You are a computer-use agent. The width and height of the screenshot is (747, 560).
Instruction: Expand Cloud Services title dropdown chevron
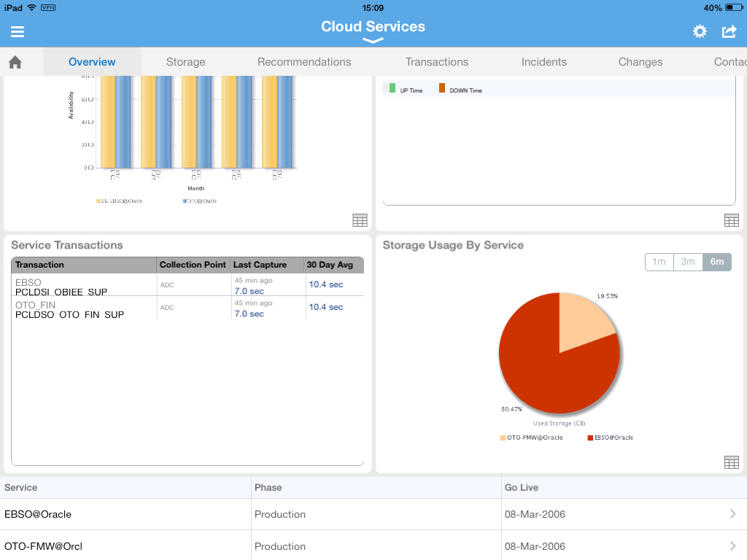pyautogui.click(x=373, y=41)
